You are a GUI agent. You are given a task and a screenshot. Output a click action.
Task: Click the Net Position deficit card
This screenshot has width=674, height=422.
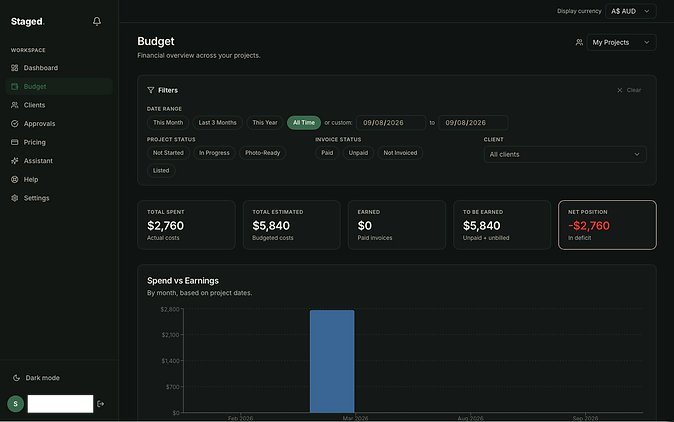pos(607,225)
